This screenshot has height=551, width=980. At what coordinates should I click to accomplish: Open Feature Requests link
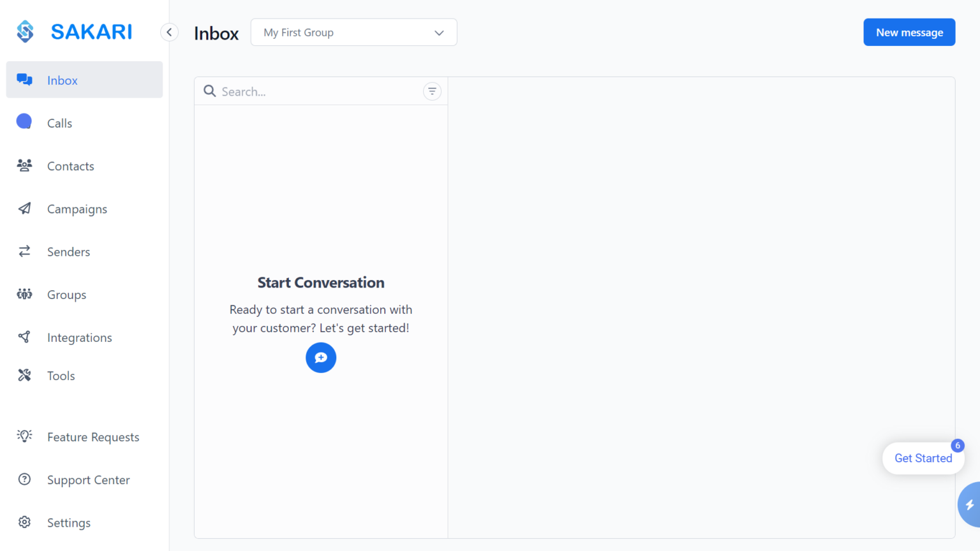click(93, 437)
